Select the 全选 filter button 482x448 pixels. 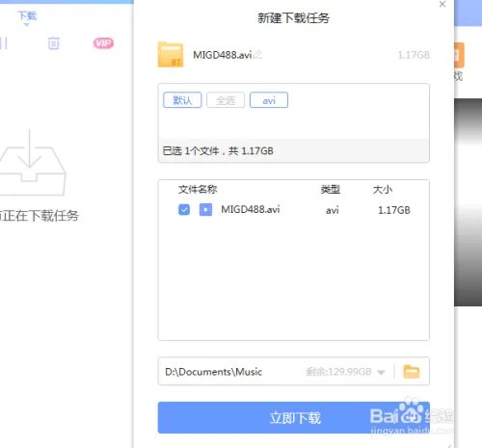226,100
